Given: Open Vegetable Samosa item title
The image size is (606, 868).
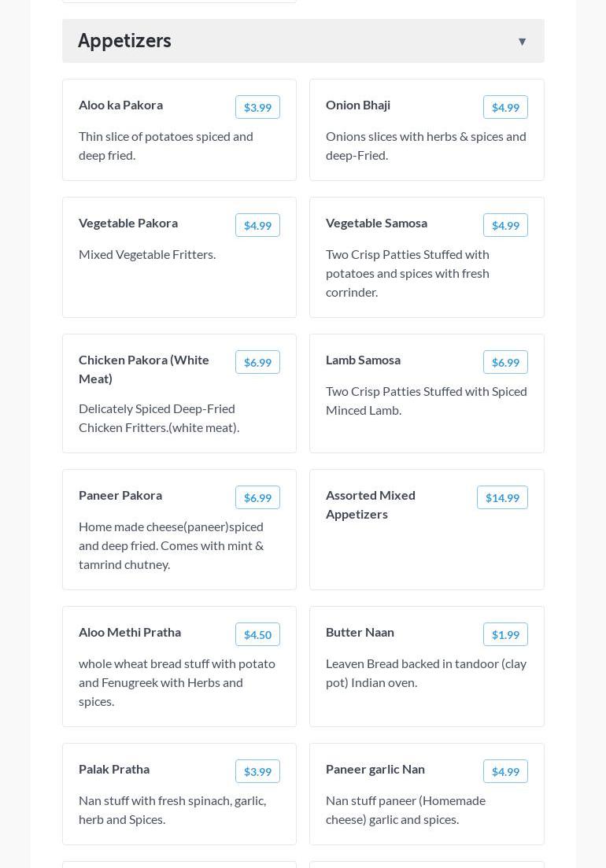Looking at the screenshot, I should tap(376, 223).
